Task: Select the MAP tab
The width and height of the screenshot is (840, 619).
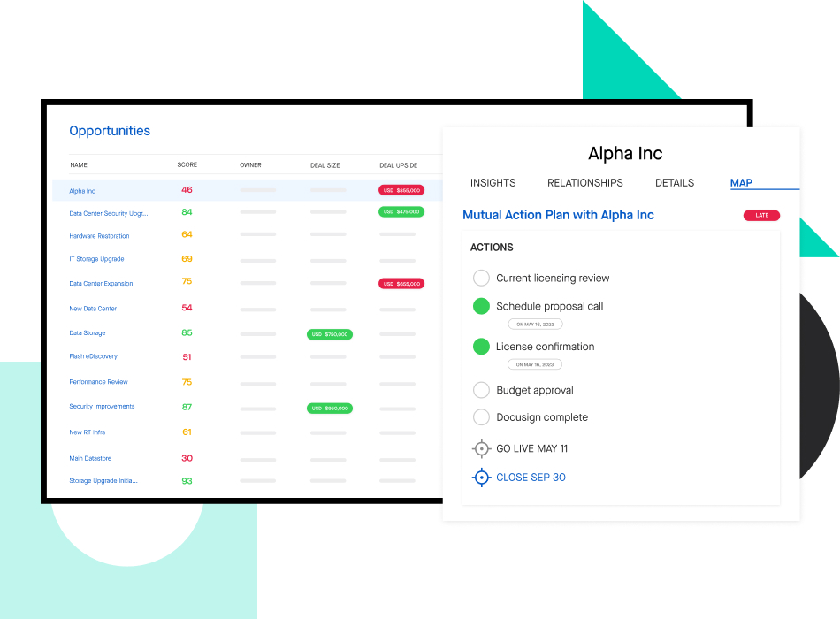Action: click(741, 183)
